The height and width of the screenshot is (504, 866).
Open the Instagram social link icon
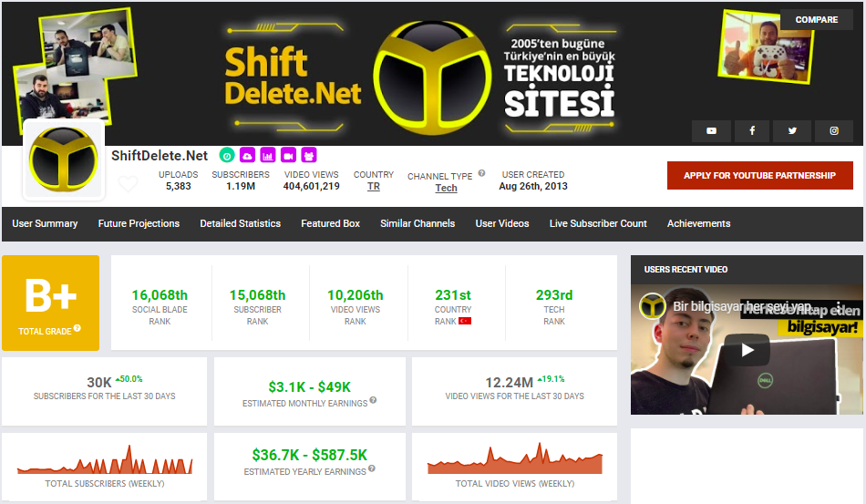(834, 131)
